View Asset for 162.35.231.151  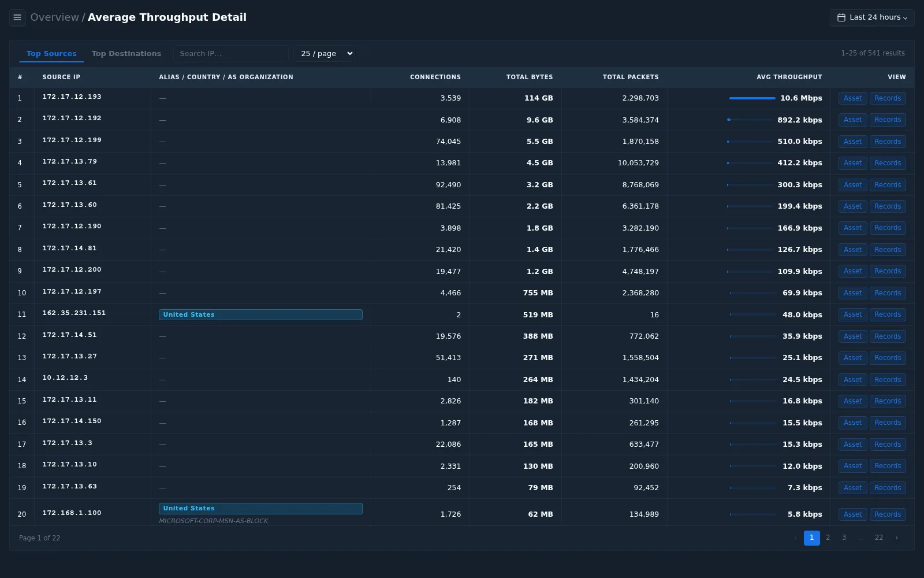[852, 314]
